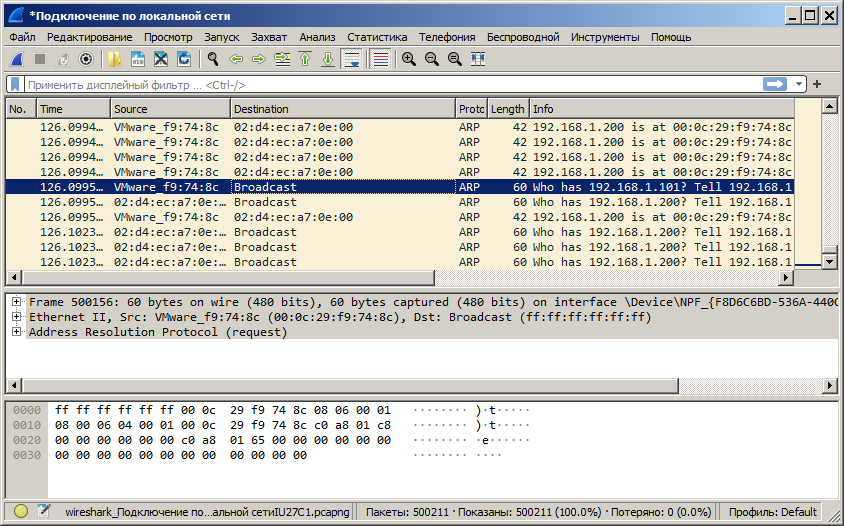Screen dimensions: 844x526
Task: Go to specified packet icon
Action: tap(282, 59)
